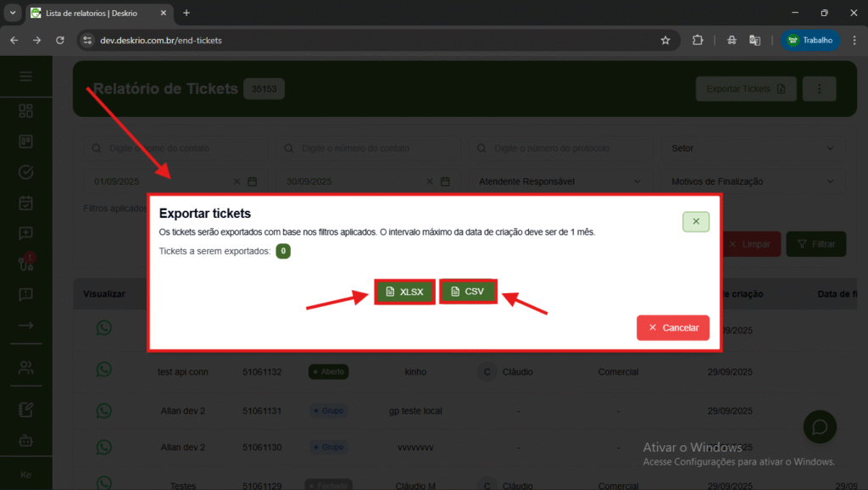This screenshot has width=868, height=490.
Task: Export tickets as CSV file
Action: click(468, 292)
